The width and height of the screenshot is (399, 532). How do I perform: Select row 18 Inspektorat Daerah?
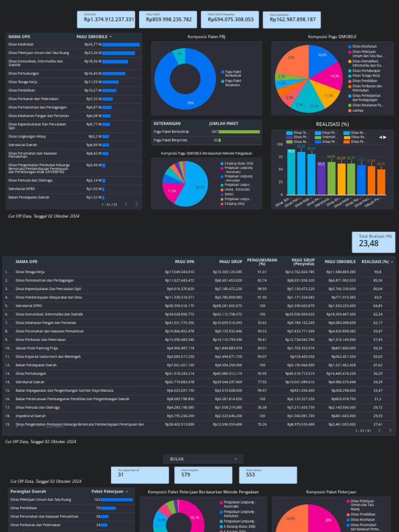199,416
